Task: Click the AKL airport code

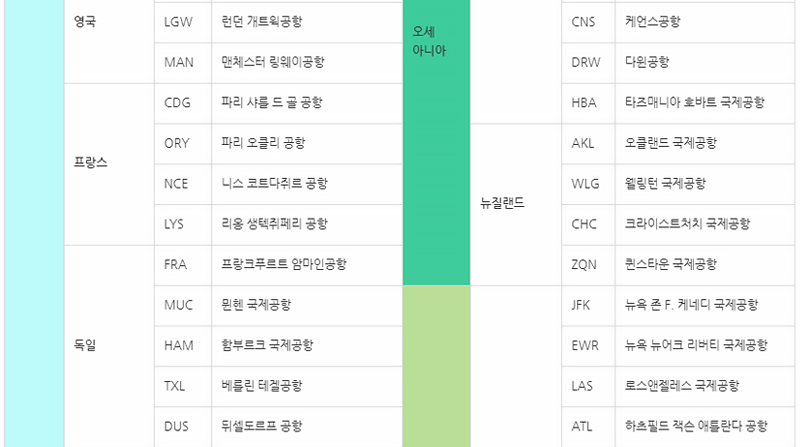Action: pos(583,143)
